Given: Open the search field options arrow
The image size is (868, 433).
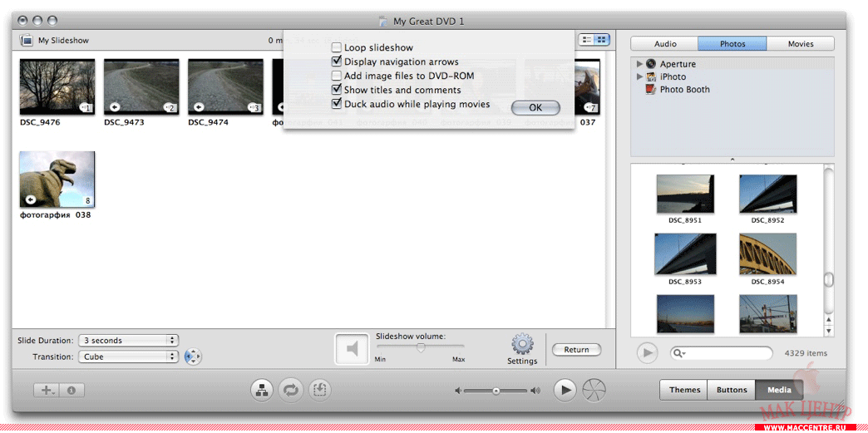Looking at the screenshot, I should click(684, 354).
